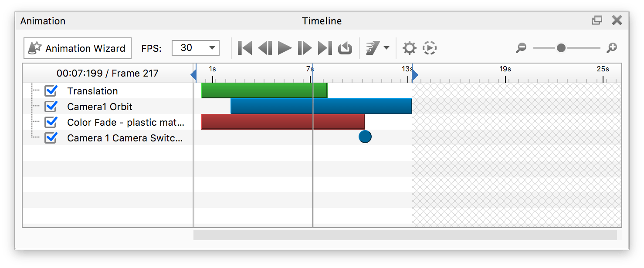Click the timeline zoom slider handle
This screenshot has width=644, height=268.
point(561,48)
